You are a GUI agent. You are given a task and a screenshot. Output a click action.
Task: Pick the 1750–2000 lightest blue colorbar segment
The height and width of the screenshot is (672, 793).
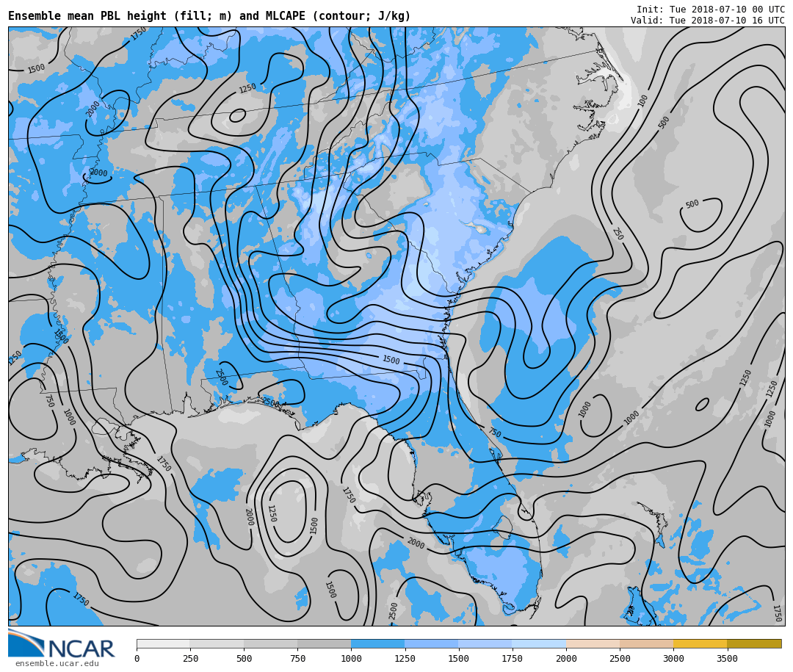539,643
